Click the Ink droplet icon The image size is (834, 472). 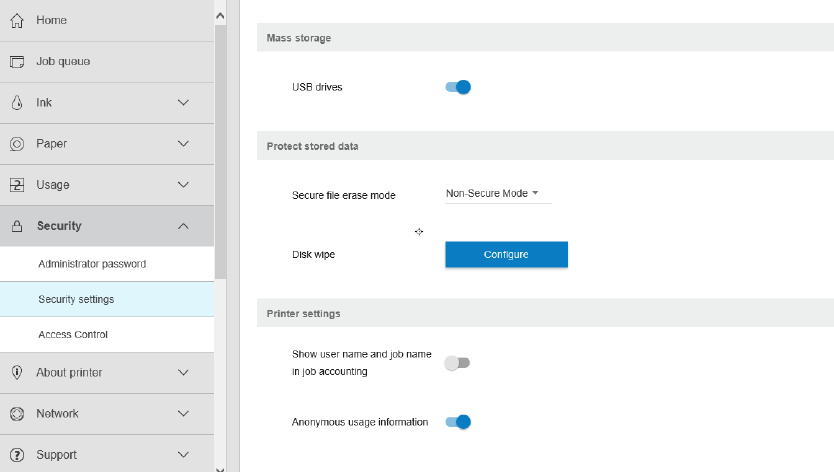(17, 103)
